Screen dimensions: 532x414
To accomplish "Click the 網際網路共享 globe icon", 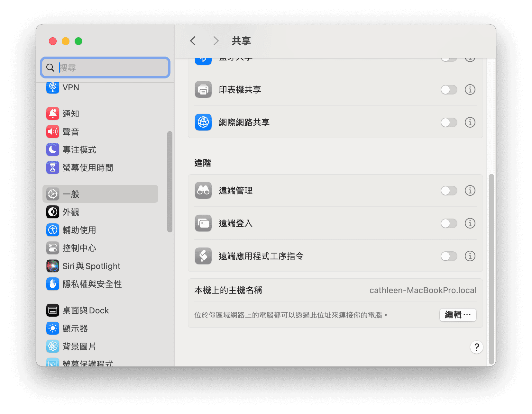I will point(203,122).
